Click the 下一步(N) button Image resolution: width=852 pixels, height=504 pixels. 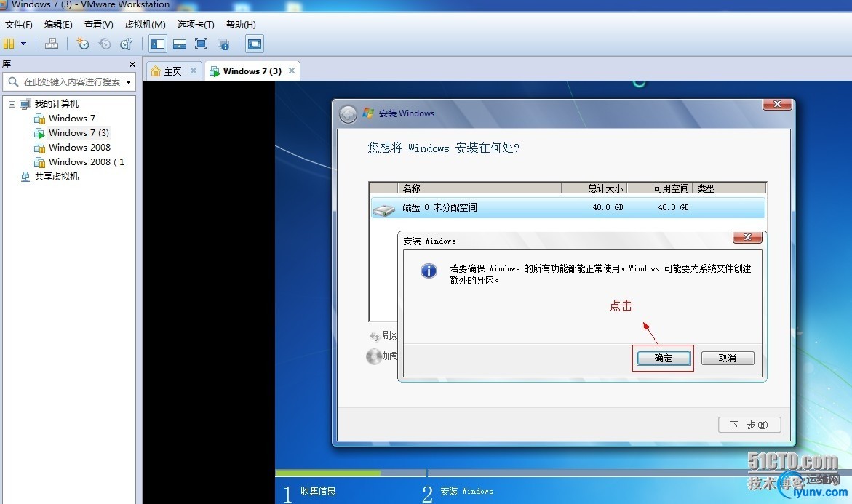[x=749, y=425]
